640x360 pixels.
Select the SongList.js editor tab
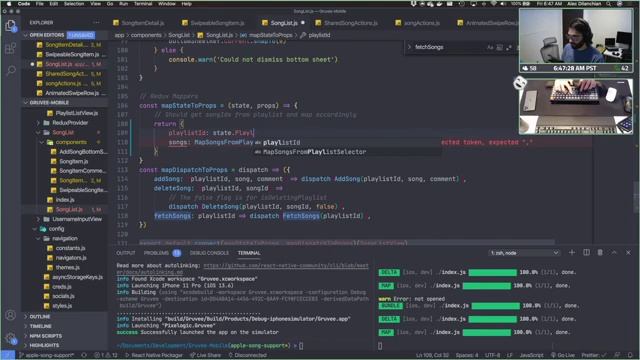284,23
